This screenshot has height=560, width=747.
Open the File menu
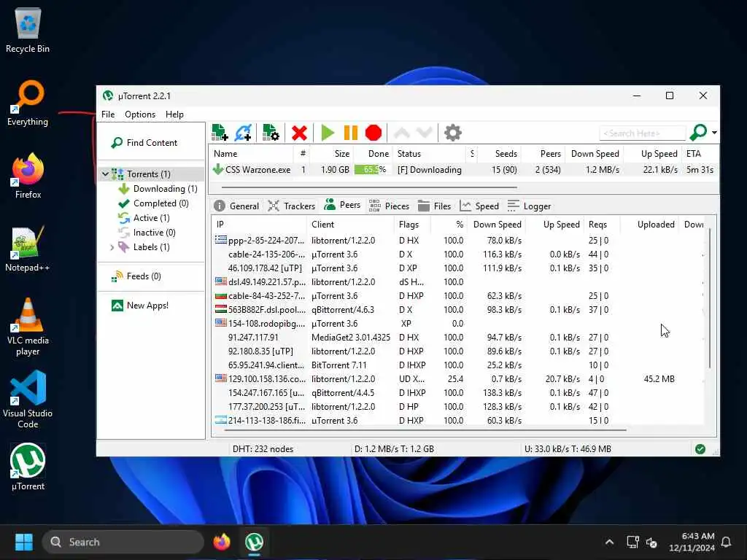pos(108,114)
